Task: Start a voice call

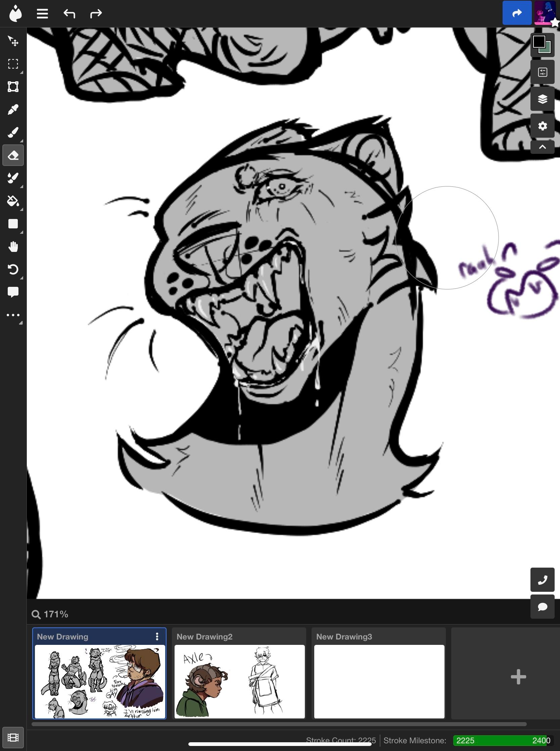Action: click(x=542, y=579)
